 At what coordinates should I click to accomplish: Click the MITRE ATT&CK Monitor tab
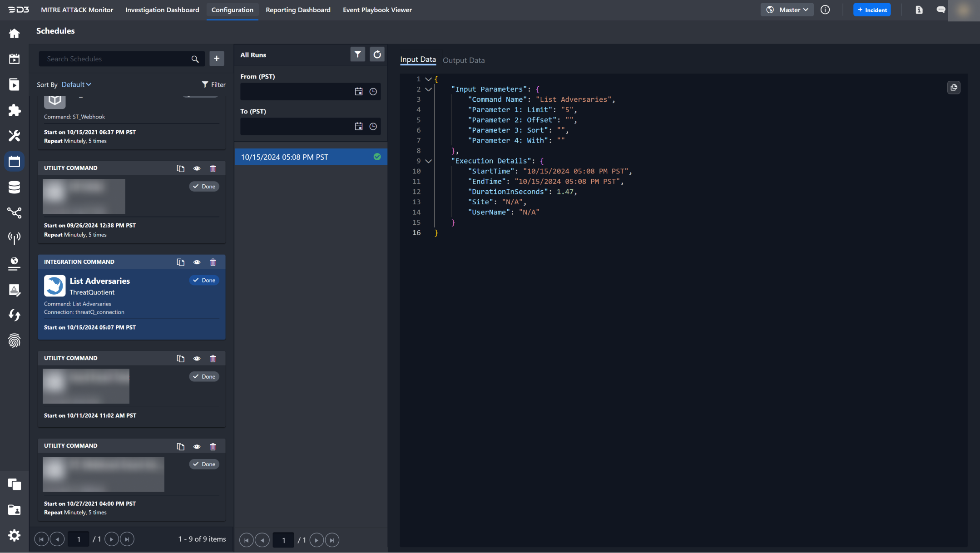click(x=76, y=10)
